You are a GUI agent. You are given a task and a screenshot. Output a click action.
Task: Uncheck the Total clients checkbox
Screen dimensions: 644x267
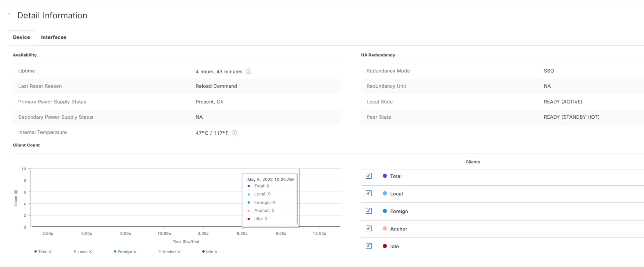pos(369,176)
